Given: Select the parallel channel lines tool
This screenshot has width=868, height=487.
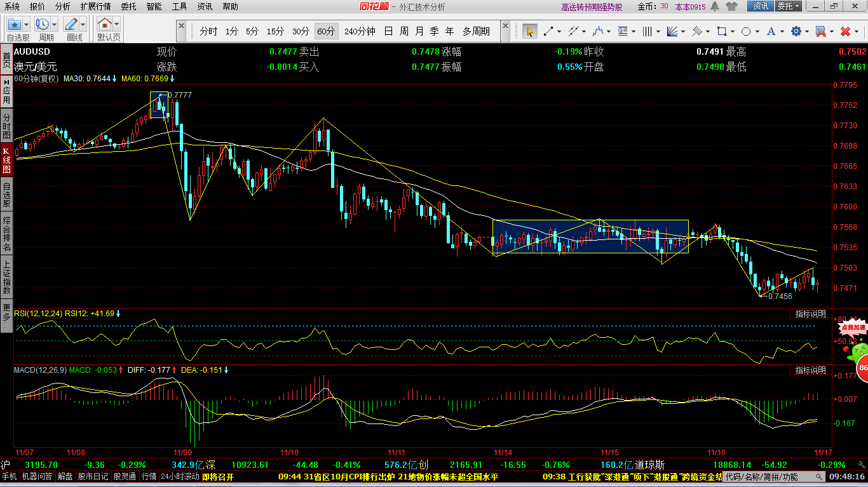Looking at the screenshot, I should coord(573,31).
